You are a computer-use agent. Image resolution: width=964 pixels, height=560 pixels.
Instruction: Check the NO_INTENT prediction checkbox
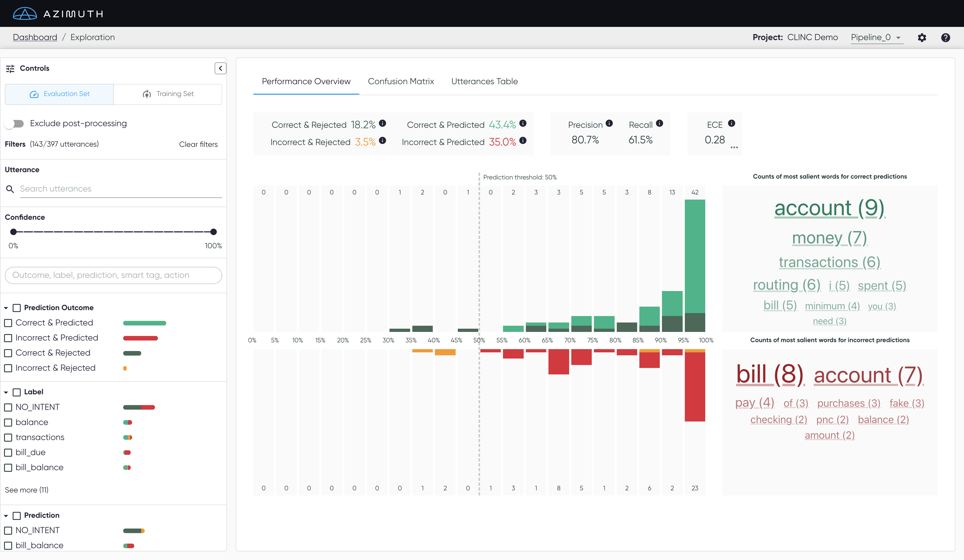tap(8, 530)
